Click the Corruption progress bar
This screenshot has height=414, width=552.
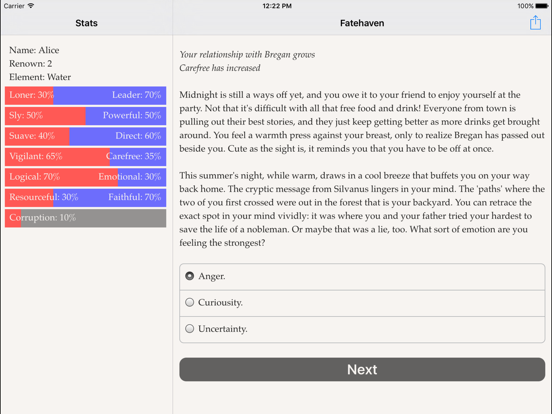(x=86, y=218)
